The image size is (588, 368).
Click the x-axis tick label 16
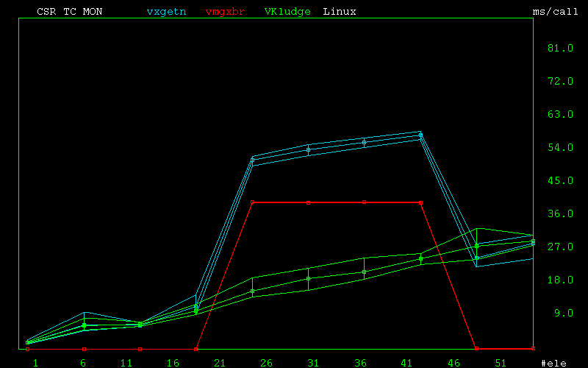(173, 363)
